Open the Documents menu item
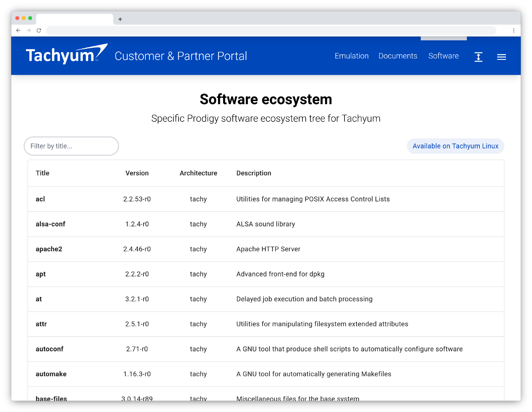532x412 pixels. (398, 56)
